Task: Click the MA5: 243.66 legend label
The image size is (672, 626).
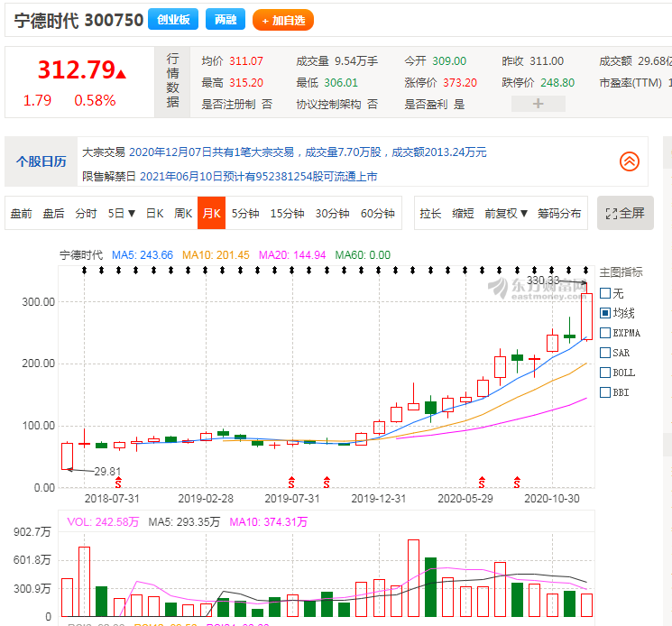Action: (143, 255)
